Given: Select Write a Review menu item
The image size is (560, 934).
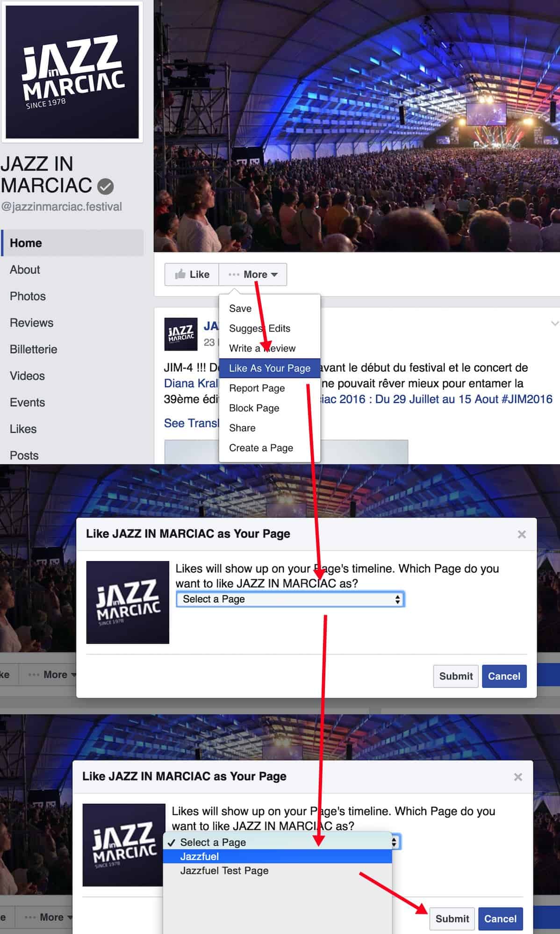Looking at the screenshot, I should 270,348.
